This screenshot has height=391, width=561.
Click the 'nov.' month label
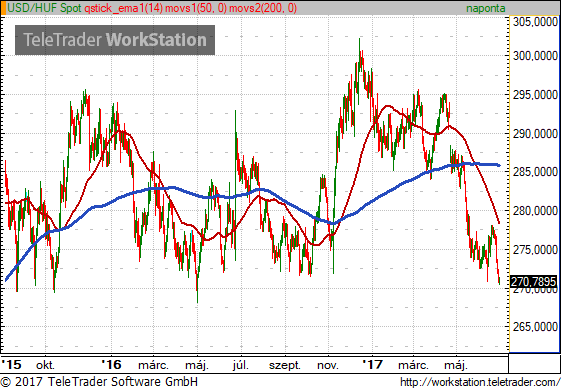[328, 366]
